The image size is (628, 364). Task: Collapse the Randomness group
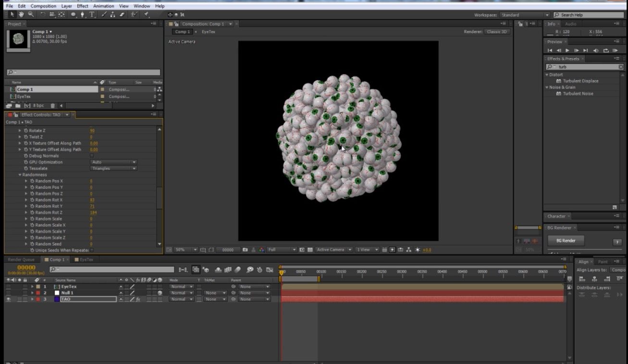[x=20, y=175]
